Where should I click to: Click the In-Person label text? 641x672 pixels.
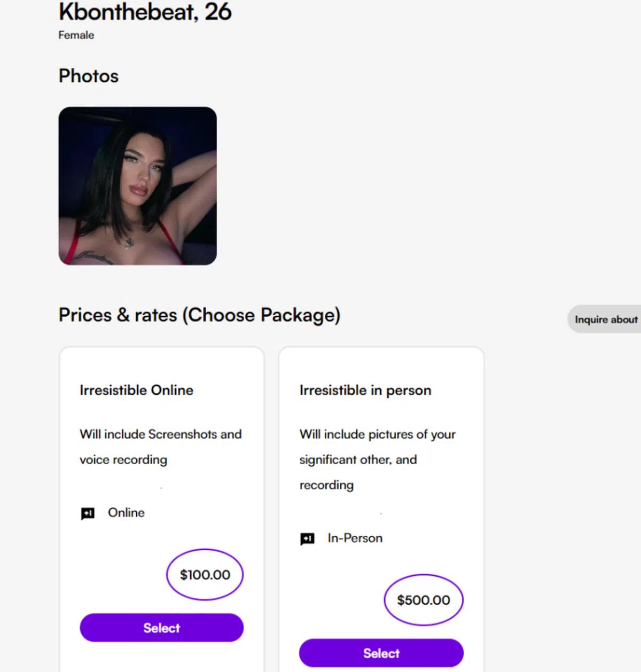(355, 538)
